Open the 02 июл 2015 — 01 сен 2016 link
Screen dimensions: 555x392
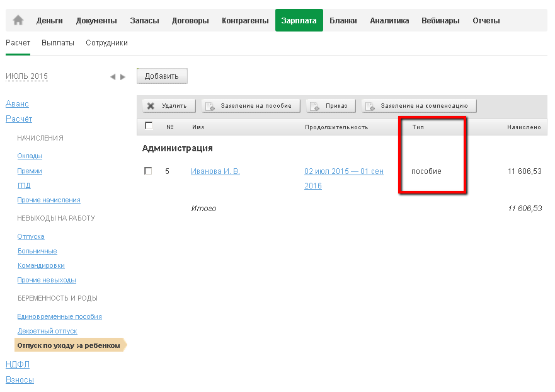344,178
